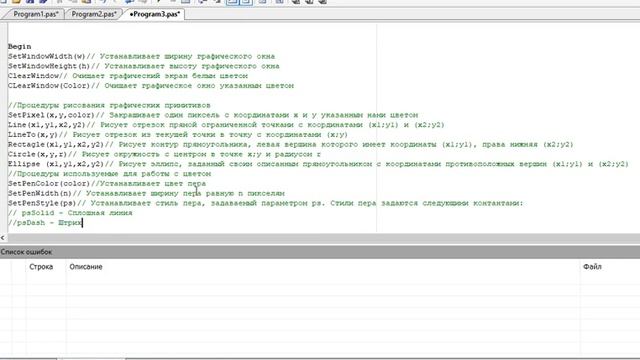
Task: Click the 'Строка' column header
Action: pos(41,267)
